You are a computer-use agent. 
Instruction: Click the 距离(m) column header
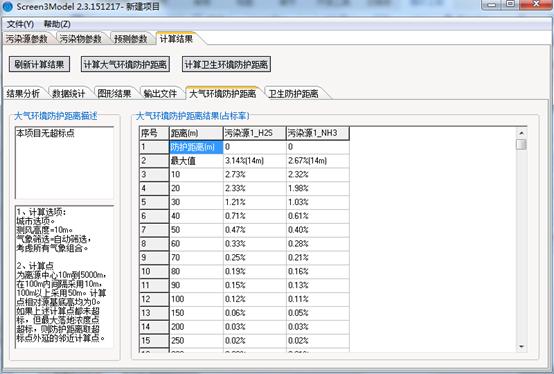click(x=196, y=133)
